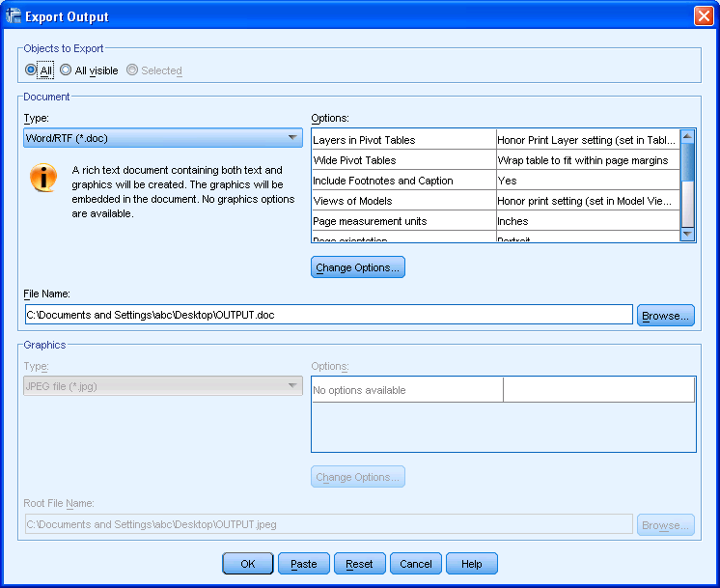Browse for the document file location

(x=666, y=316)
